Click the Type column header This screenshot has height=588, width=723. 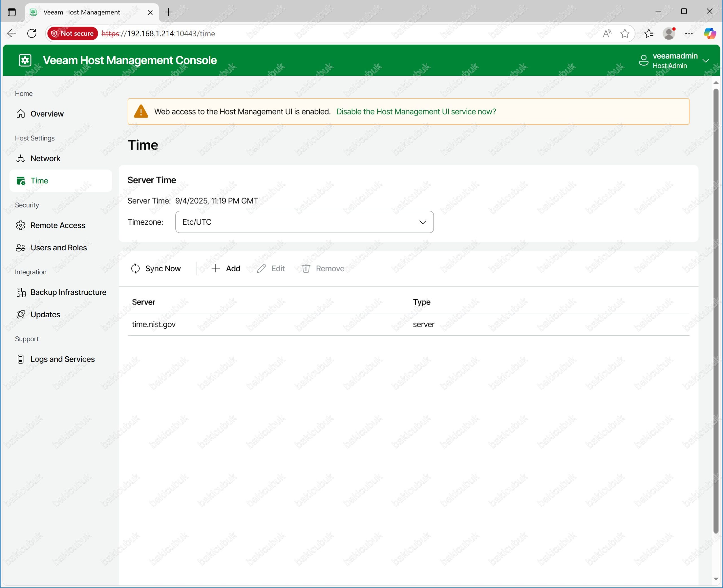point(421,302)
